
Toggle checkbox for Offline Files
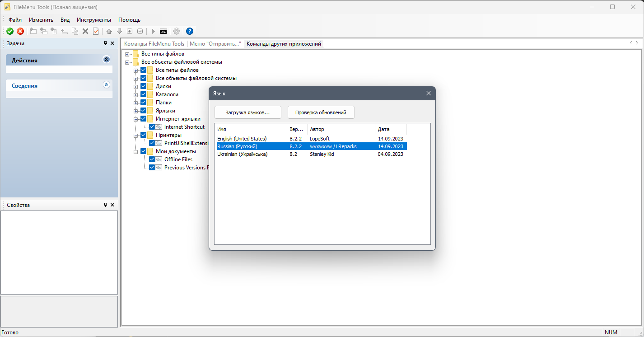[x=152, y=159]
